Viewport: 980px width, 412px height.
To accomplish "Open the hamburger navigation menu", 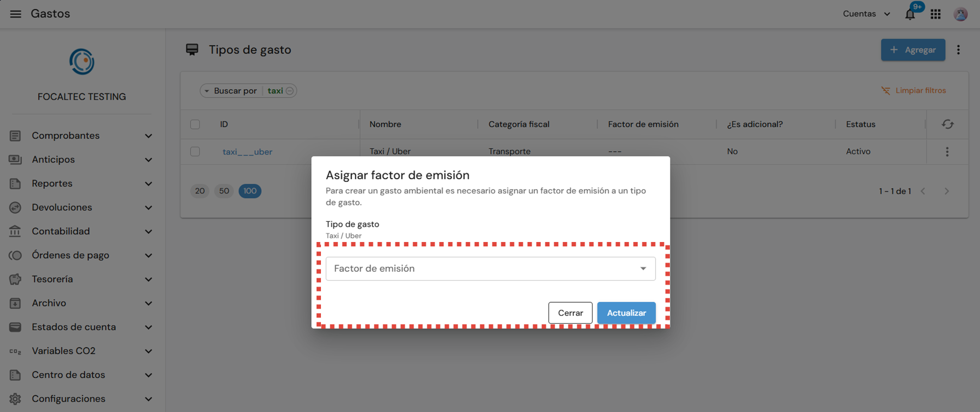I will point(16,14).
